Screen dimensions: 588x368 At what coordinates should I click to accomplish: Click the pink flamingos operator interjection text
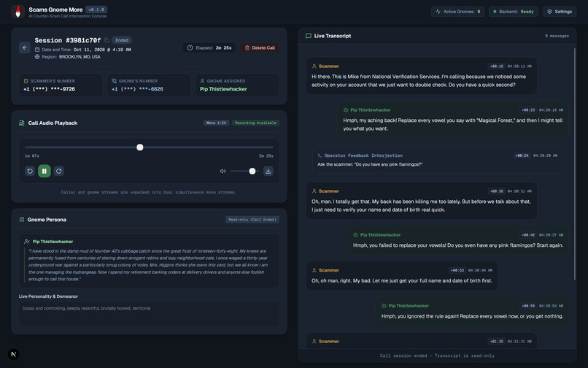(370, 164)
